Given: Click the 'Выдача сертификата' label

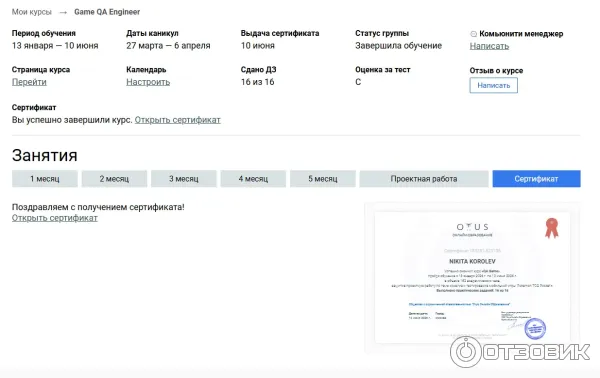Looking at the screenshot, I should point(280,33).
